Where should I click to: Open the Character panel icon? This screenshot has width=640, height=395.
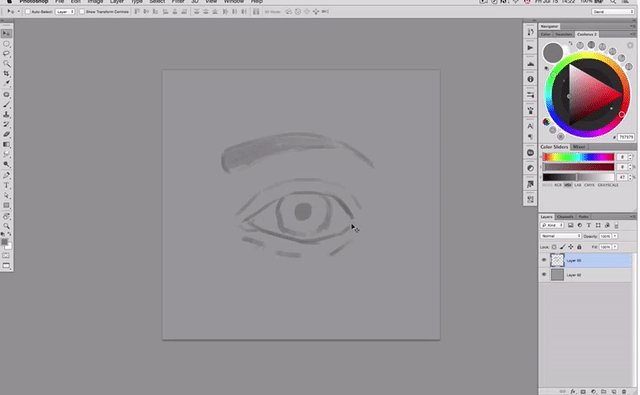coord(530,126)
